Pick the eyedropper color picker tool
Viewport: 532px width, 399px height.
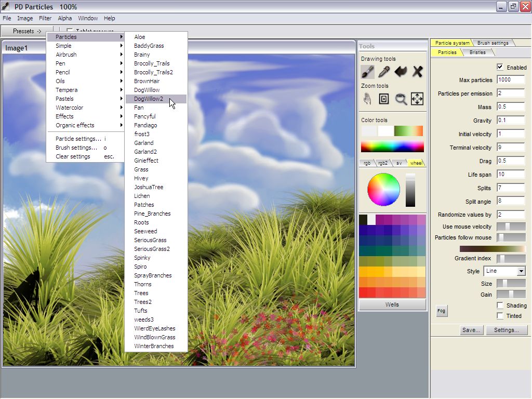(x=384, y=71)
